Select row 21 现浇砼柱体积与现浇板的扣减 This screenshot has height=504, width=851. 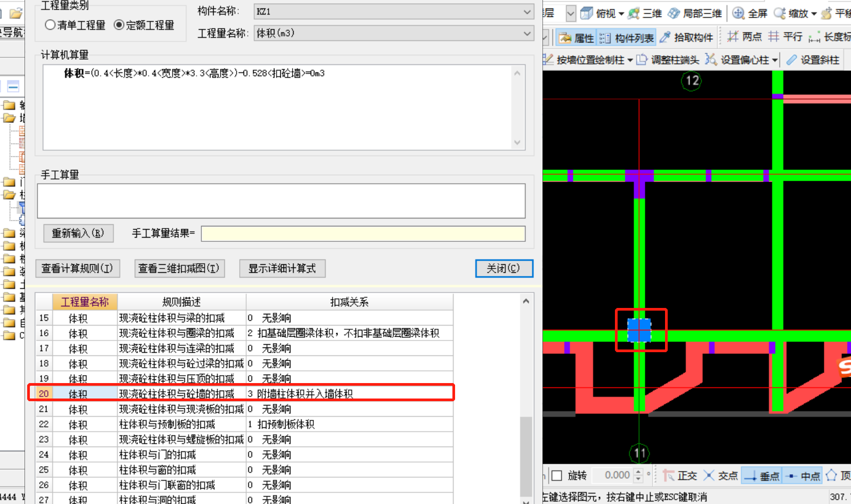click(x=245, y=409)
